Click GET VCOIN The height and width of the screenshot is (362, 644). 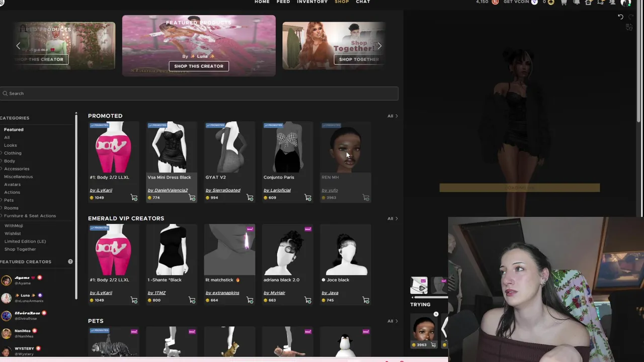point(516,2)
